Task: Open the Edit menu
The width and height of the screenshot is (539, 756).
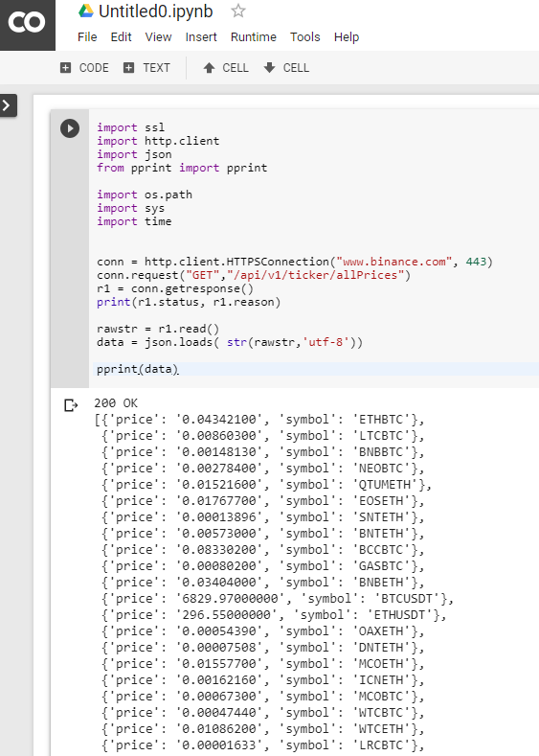Action: tap(121, 37)
